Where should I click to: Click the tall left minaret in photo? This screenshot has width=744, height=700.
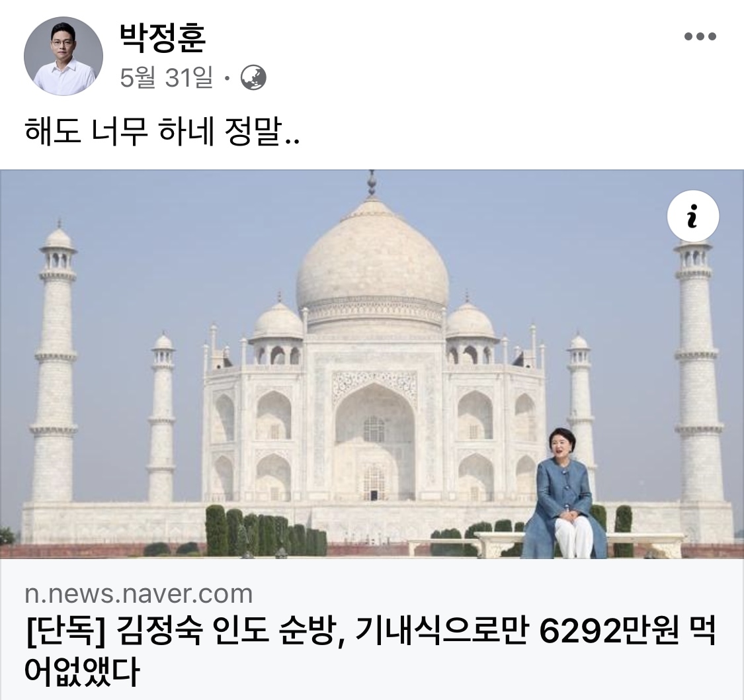(x=54, y=361)
